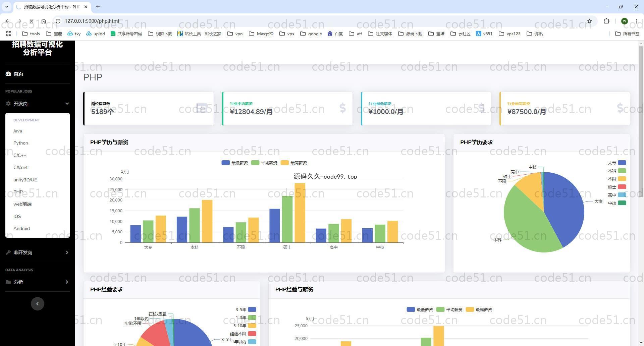This screenshot has height=346, width=644.
Task: Collapse the 开发岗 sidebar menu
Action: [x=38, y=104]
